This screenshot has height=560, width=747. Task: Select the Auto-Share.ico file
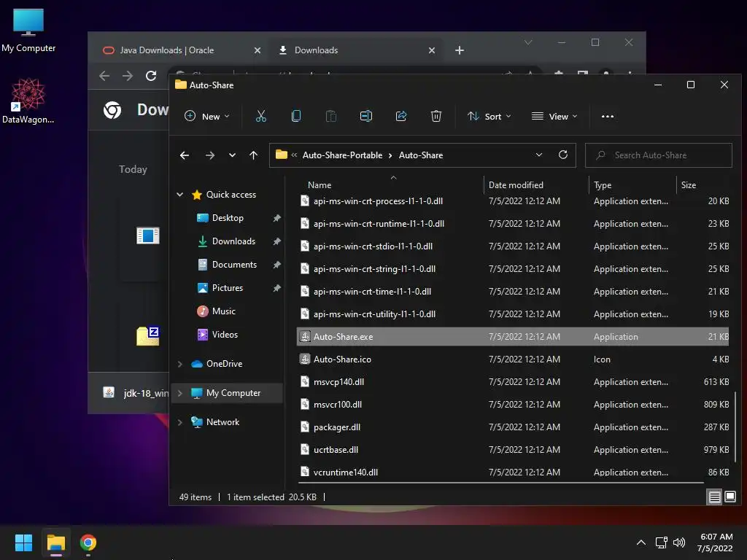pyautogui.click(x=513, y=359)
